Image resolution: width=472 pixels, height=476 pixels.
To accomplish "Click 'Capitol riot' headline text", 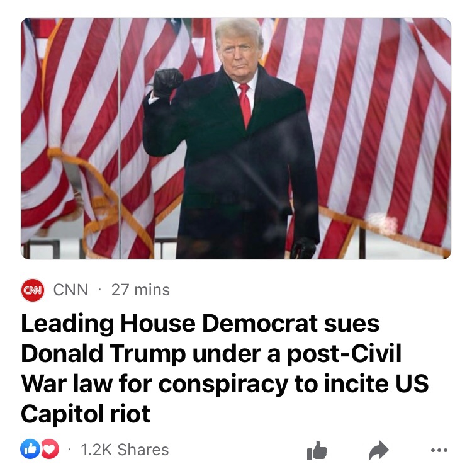I will pos(86,414).
